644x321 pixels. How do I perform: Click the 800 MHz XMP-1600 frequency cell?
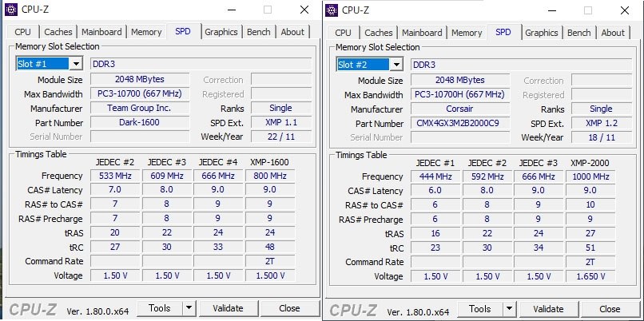(x=270, y=176)
